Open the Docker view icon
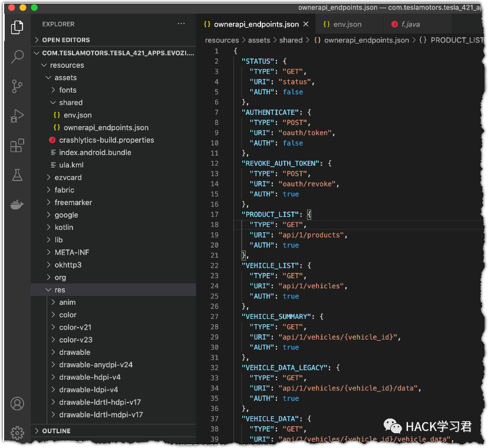The image size is (488, 448). (x=17, y=205)
